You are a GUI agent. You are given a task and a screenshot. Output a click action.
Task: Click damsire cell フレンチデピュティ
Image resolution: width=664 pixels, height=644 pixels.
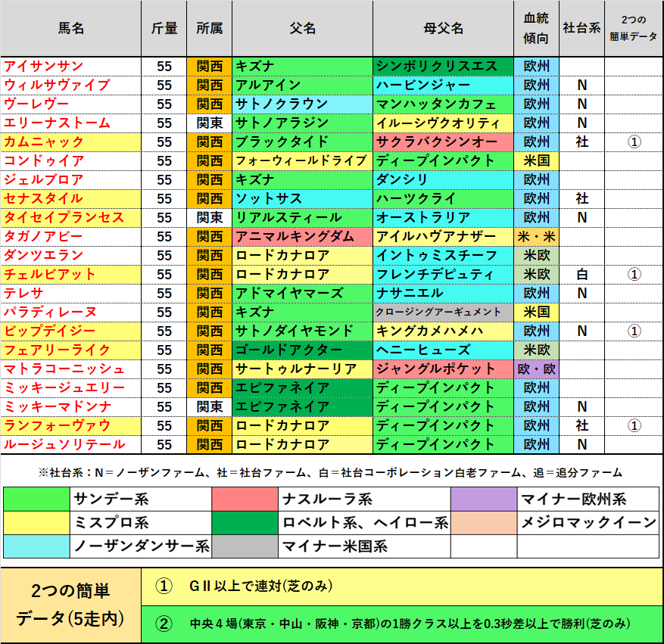(x=444, y=275)
